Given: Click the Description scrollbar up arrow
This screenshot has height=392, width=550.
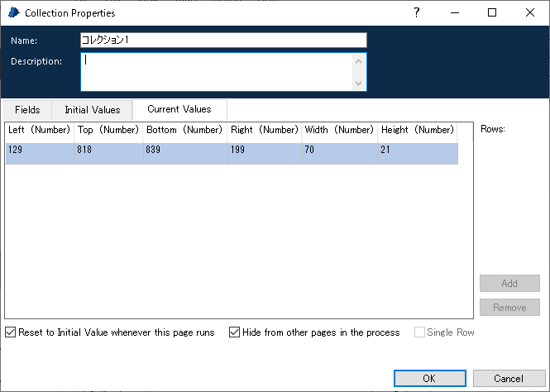Looking at the screenshot, I should point(358,61).
